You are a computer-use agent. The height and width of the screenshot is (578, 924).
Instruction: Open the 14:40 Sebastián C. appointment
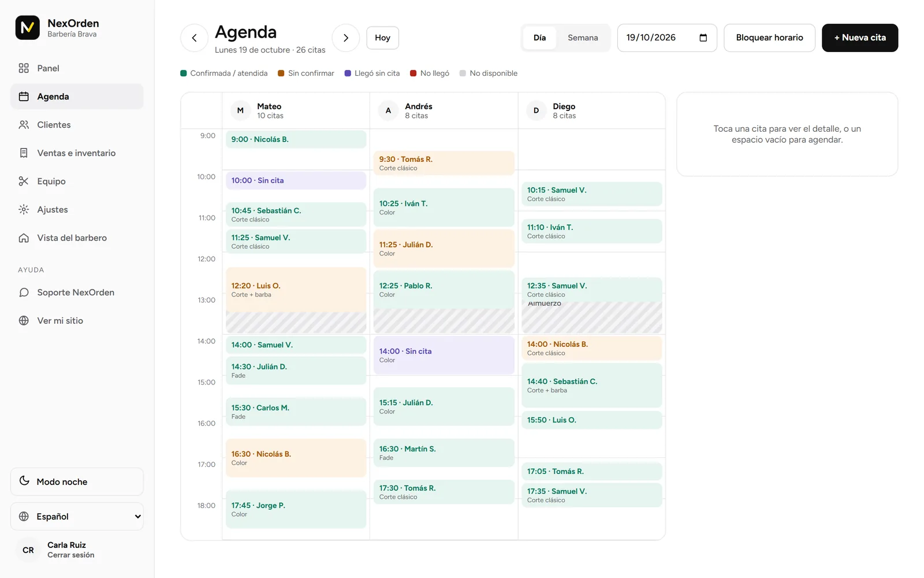click(x=591, y=385)
